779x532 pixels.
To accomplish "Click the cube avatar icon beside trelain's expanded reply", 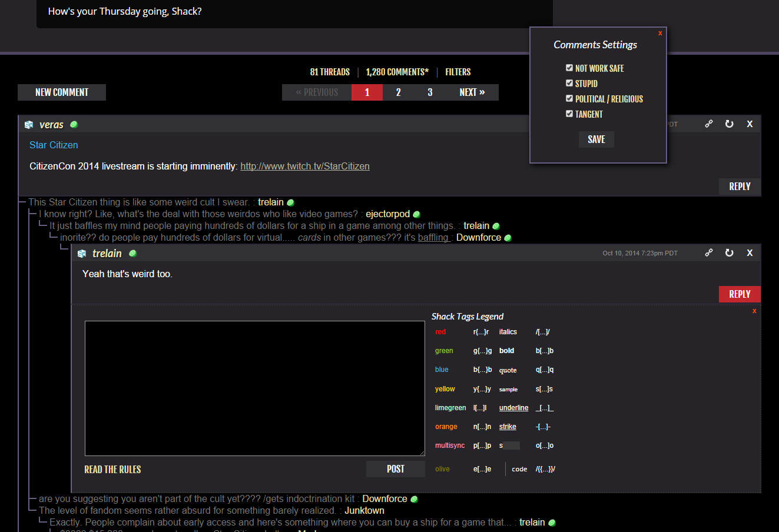I will [x=82, y=254].
